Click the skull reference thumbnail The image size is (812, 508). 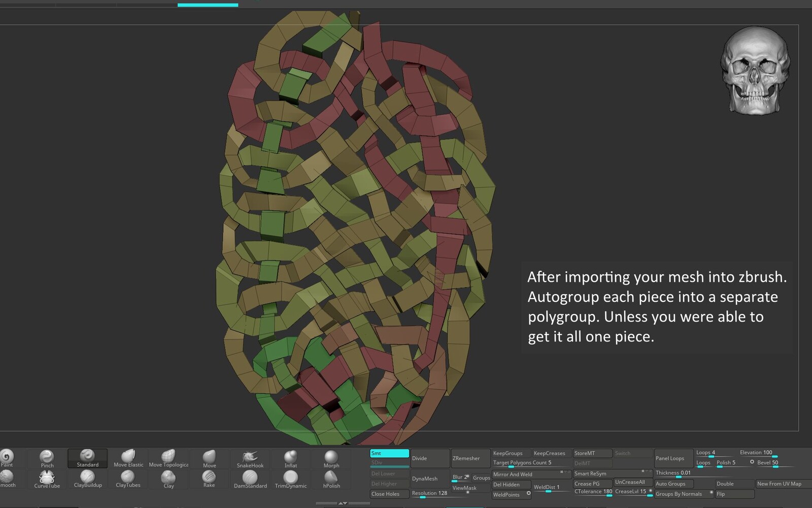755,71
